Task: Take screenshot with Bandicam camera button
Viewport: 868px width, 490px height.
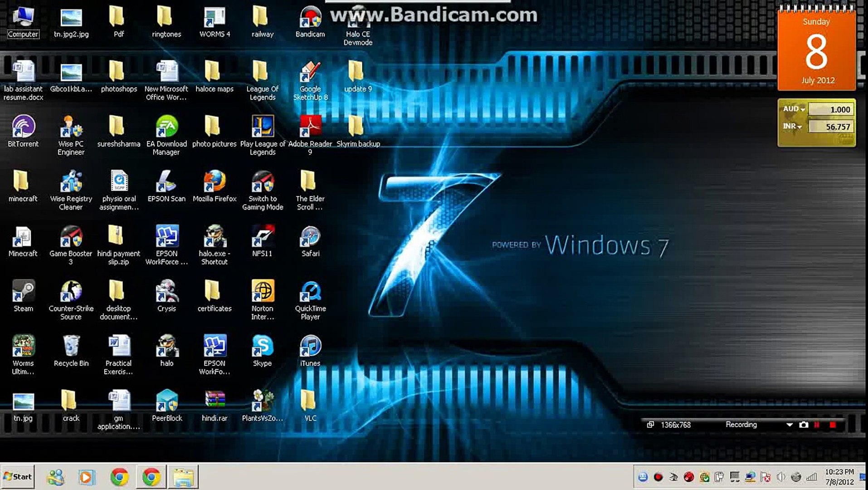Action: click(804, 425)
